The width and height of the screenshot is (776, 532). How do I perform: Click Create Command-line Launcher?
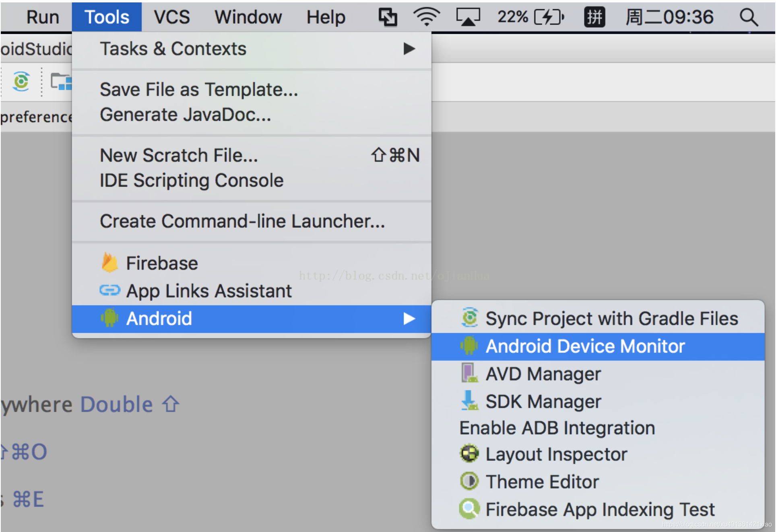242,221
